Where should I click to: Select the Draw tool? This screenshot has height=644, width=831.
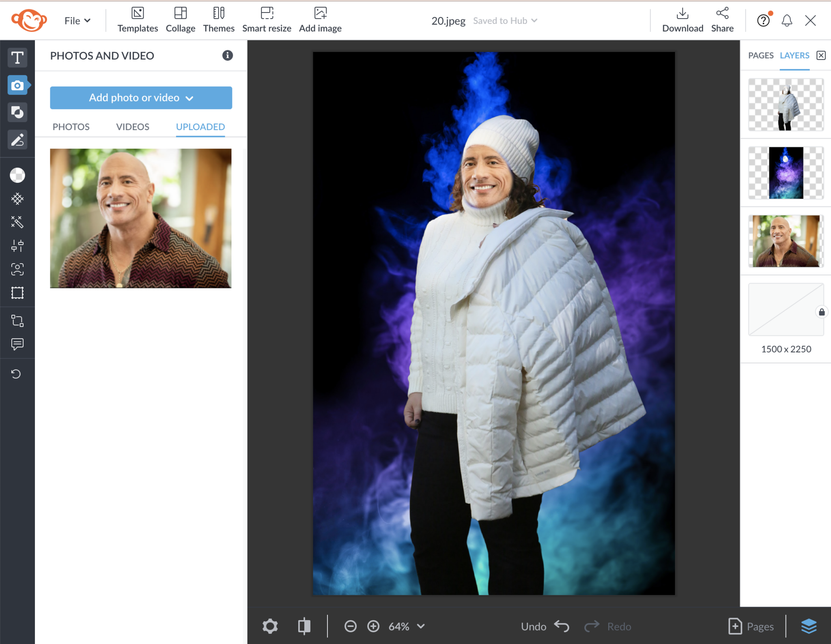(x=17, y=140)
